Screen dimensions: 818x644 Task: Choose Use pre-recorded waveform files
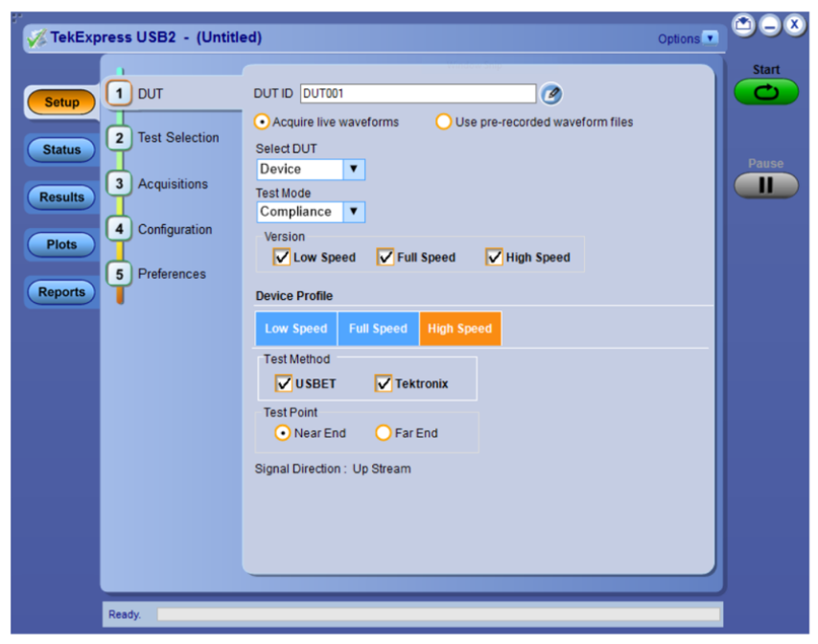(x=444, y=122)
